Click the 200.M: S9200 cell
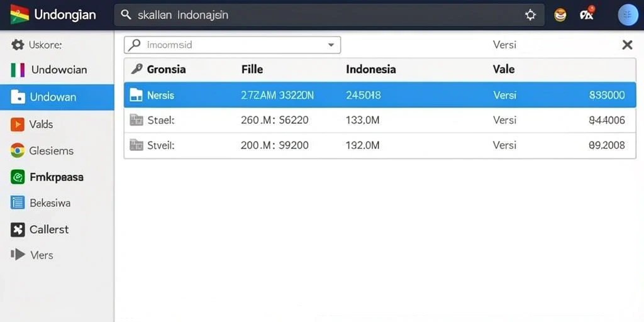 (x=274, y=145)
